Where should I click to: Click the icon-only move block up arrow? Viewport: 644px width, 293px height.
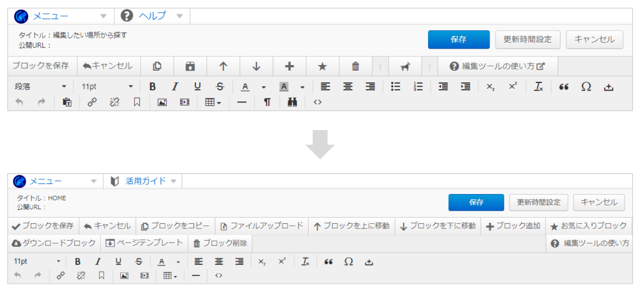click(x=223, y=66)
